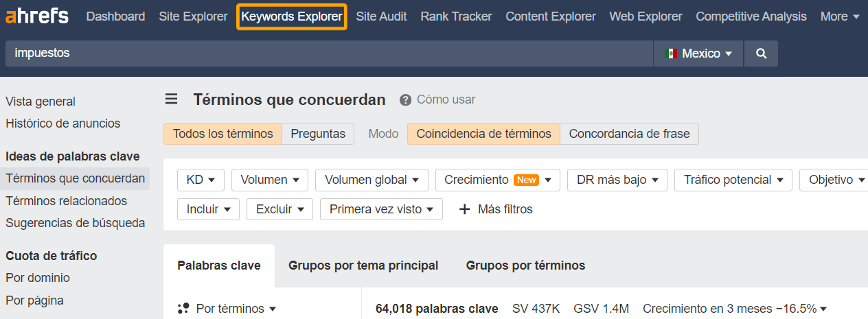Open the DR más bajo filter
The image size is (868, 319).
pyautogui.click(x=617, y=180)
